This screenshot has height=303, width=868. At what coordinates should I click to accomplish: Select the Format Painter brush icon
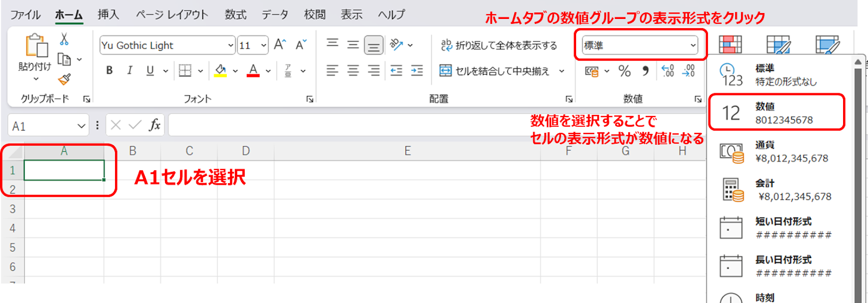65,79
